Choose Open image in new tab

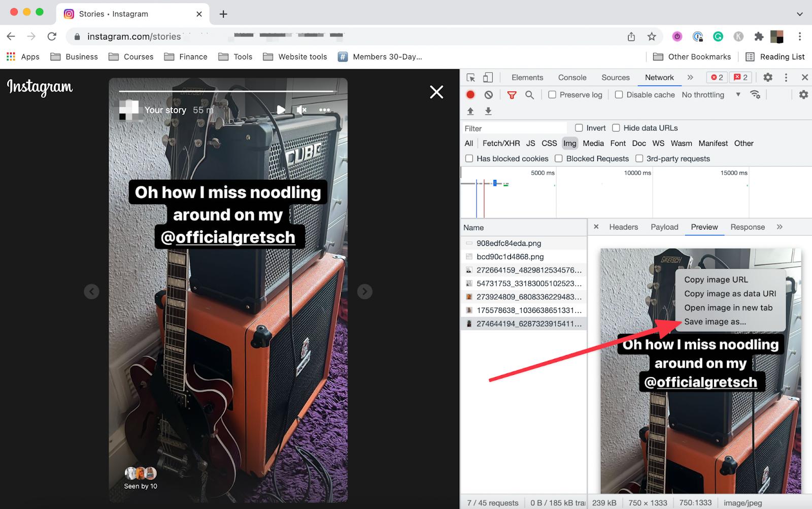(728, 307)
